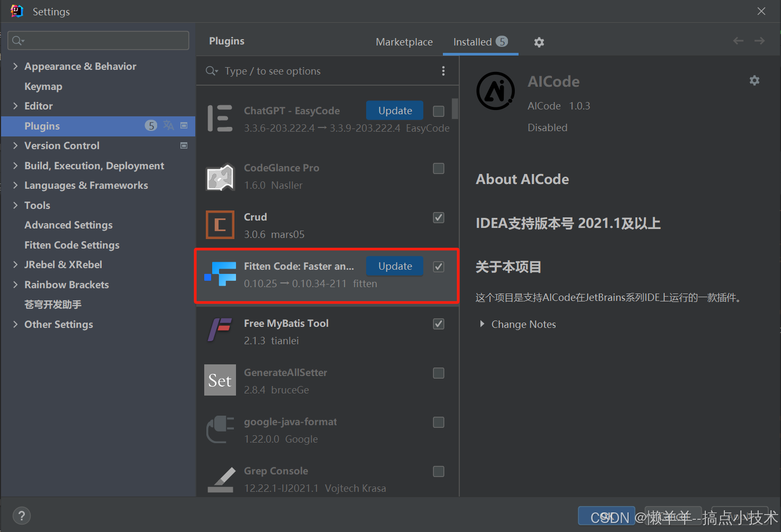
Task: Open 苍穹开发助手 settings page
Action: point(53,305)
